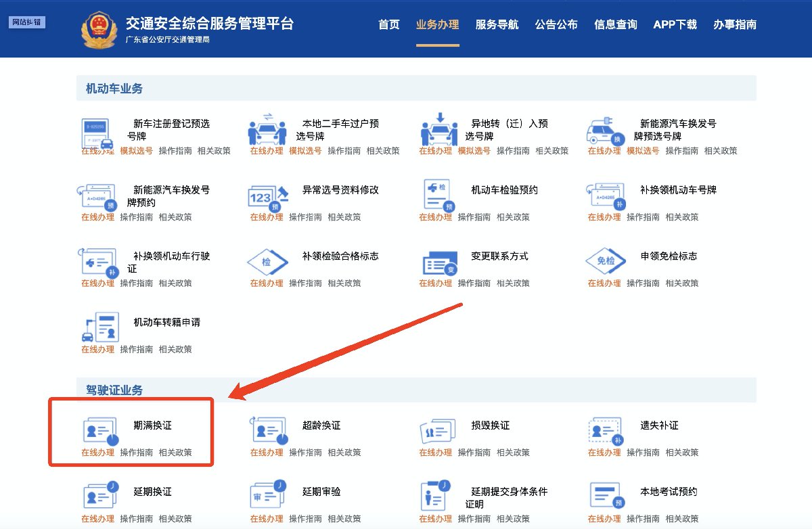Click the 期满换证 license icon
Screen dimensions: 812x529
coord(99,431)
